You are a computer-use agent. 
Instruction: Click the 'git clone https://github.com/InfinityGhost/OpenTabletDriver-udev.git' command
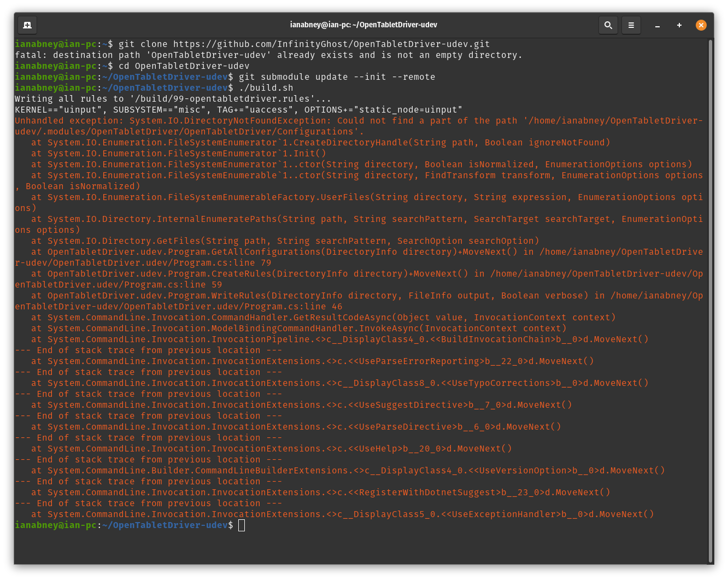coord(304,44)
